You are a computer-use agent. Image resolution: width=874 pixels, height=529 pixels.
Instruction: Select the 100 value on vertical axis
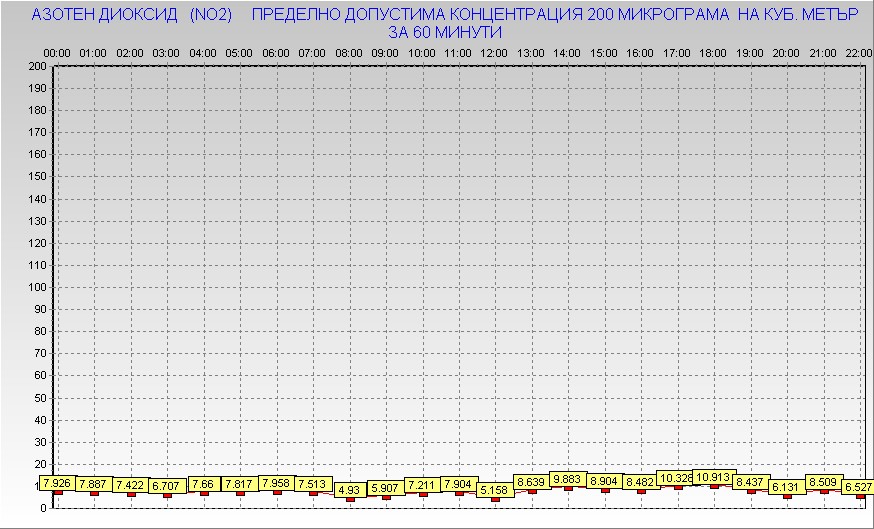[38, 287]
